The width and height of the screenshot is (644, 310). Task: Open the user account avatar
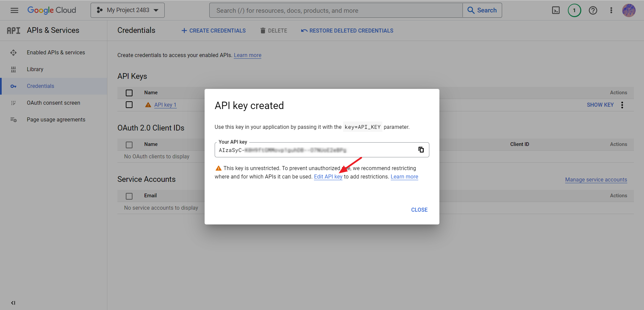629,10
